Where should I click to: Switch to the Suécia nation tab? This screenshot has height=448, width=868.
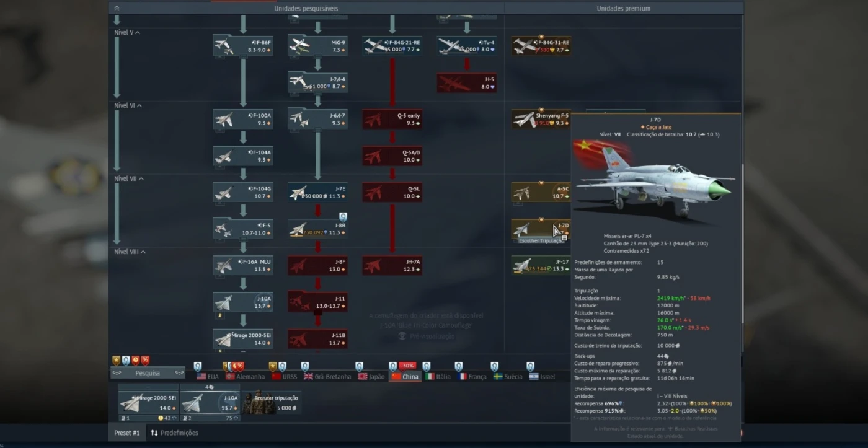tap(508, 376)
